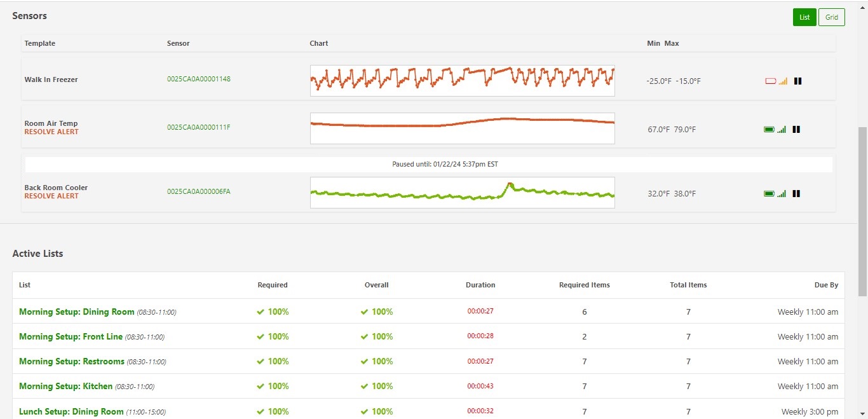Click the Walk In Freezer low battery icon
The width and height of the screenshot is (868, 419).
click(770, 81)
